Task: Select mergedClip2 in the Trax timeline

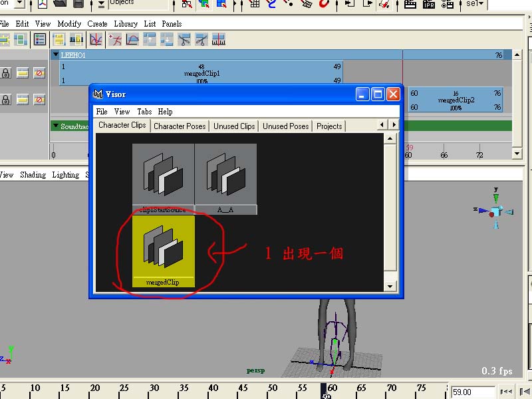Action: pyautogui.click(x=456, y=100)
